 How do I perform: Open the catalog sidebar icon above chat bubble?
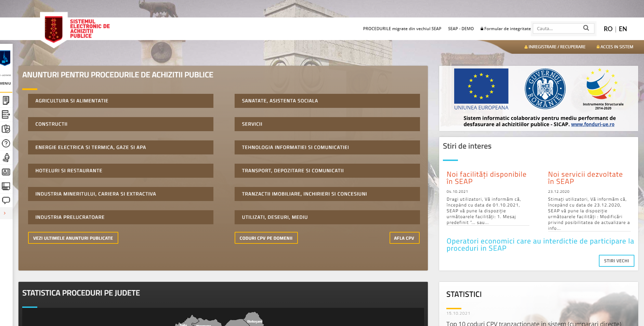pos(6,186)
